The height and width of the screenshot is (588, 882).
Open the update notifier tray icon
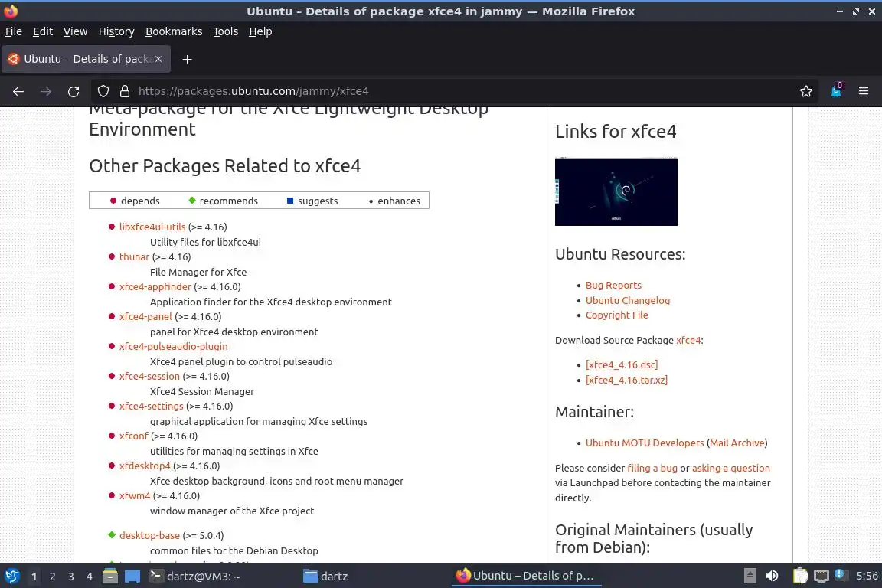pyautogui.click(x=841, y=575)
